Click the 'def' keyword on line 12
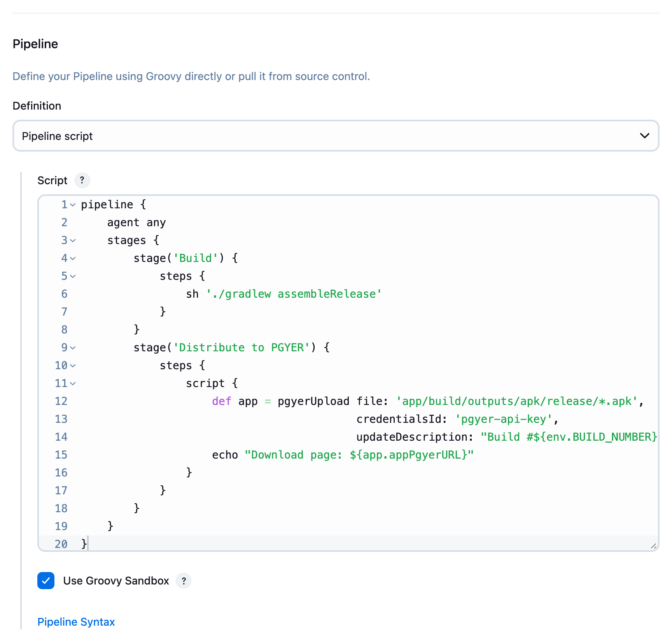672x642 pixels. click(222, 401)
